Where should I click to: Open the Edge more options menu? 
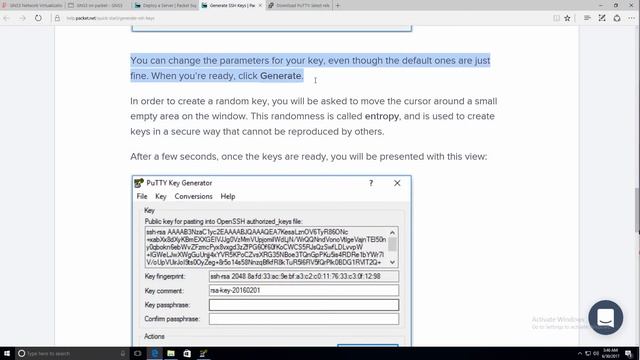click(631, 18)
